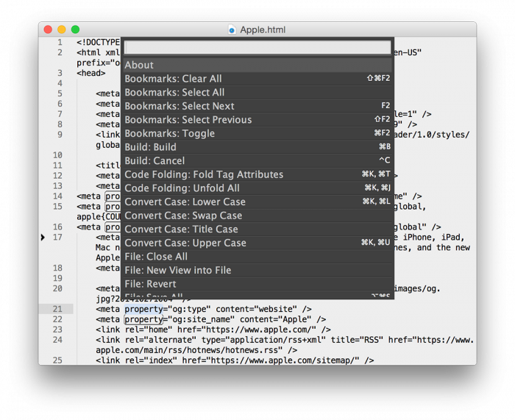
Task: Click the <head> tag on line 3
Action: pyautogui.click(x=91, y=73)
